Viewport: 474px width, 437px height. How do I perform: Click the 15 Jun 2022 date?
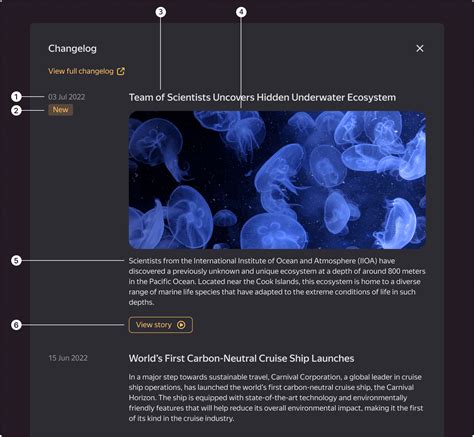(68, 358)
